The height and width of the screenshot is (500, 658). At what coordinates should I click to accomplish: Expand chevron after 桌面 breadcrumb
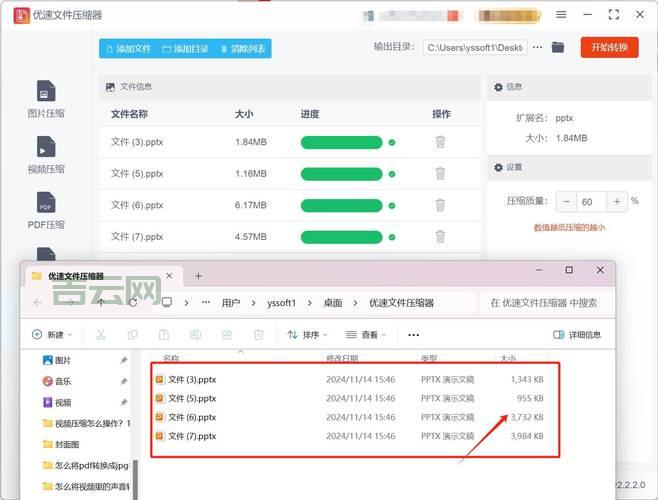pyautogui.click(x=355, y=303)
